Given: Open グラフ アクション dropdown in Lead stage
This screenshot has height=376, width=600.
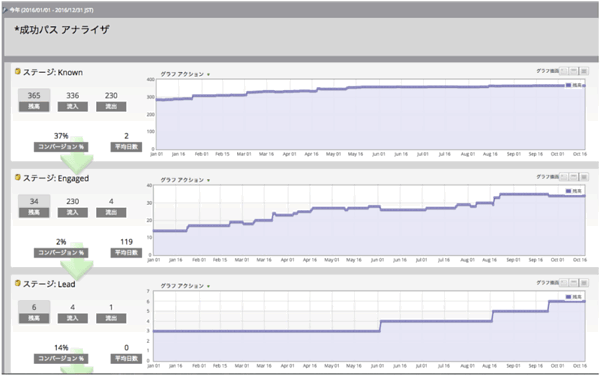Looking at the screenshot, I should [185, 286].
